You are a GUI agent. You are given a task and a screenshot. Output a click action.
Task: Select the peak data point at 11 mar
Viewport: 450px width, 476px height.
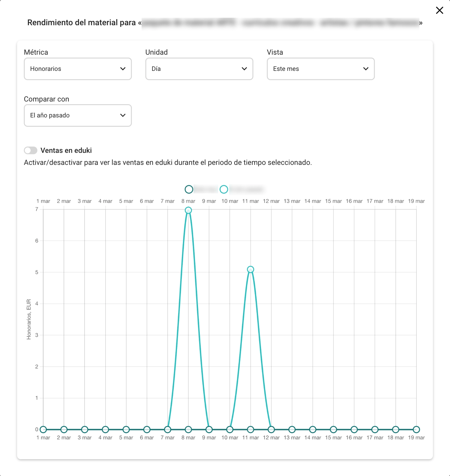250,270
